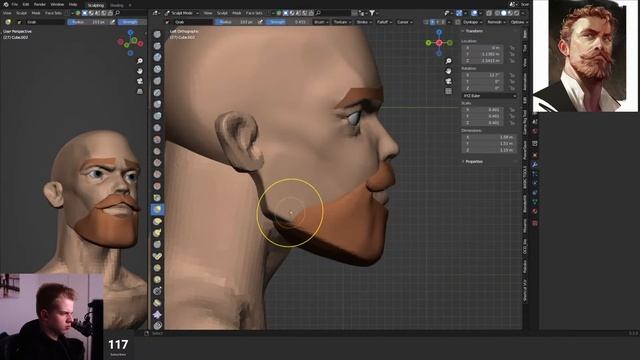Adjust Radius slider in Left Orthographic header
This screenshot has height=360, width=640.
coord(236,22)
